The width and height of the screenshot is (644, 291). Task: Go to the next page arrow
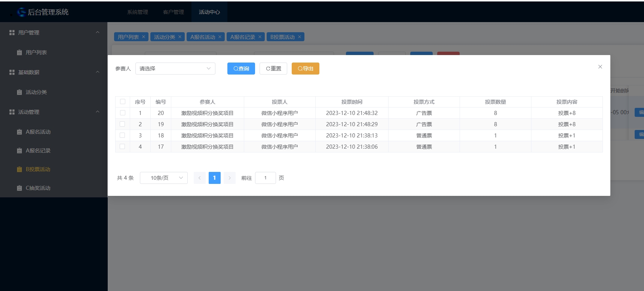point(230,178)
